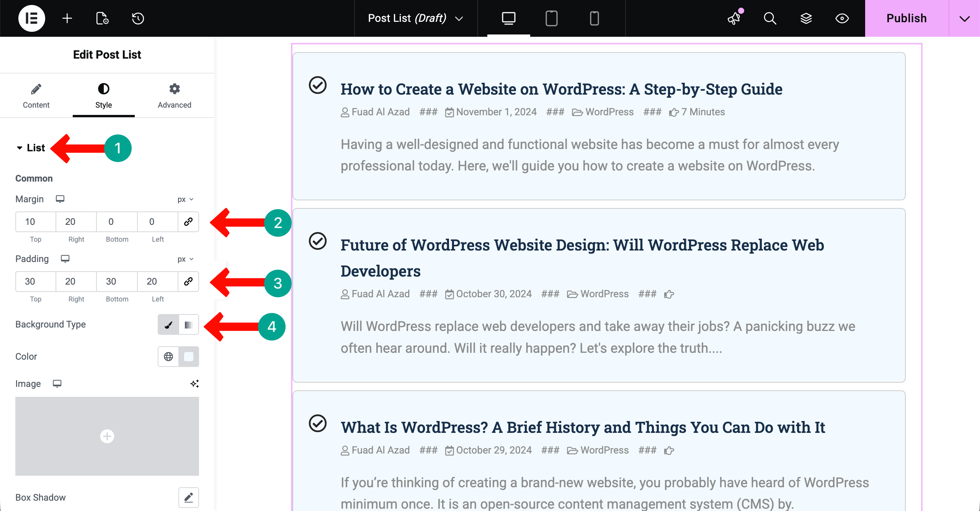The height and width of the screenshot is (511, 980).
Task: Select the gradient background type
Action: (188, 325)
